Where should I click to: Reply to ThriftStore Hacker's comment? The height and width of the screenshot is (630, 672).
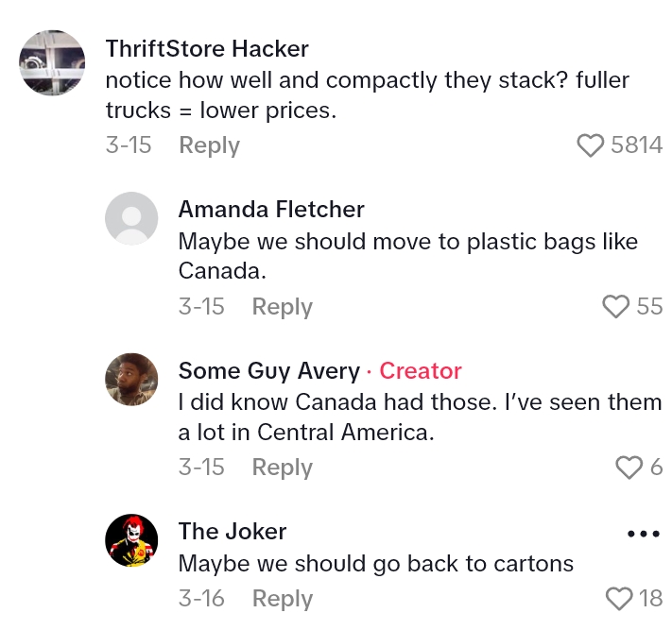click(x=209, y=145)
